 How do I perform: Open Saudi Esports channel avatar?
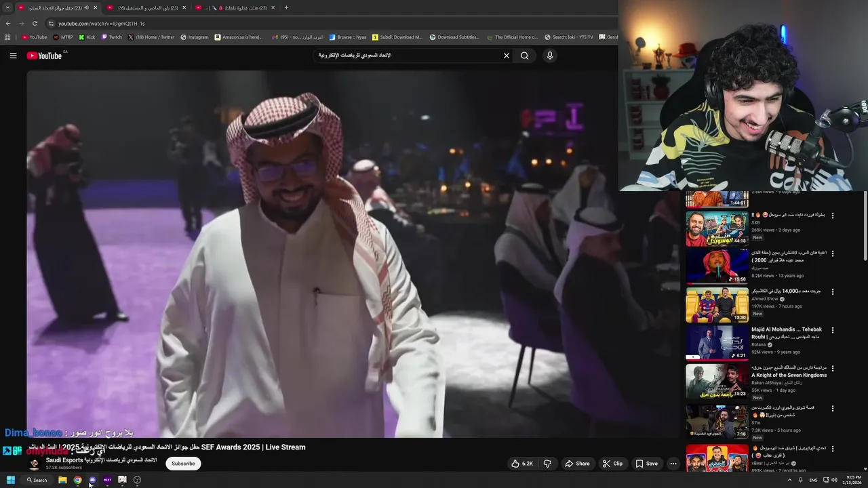click(35, 464)
